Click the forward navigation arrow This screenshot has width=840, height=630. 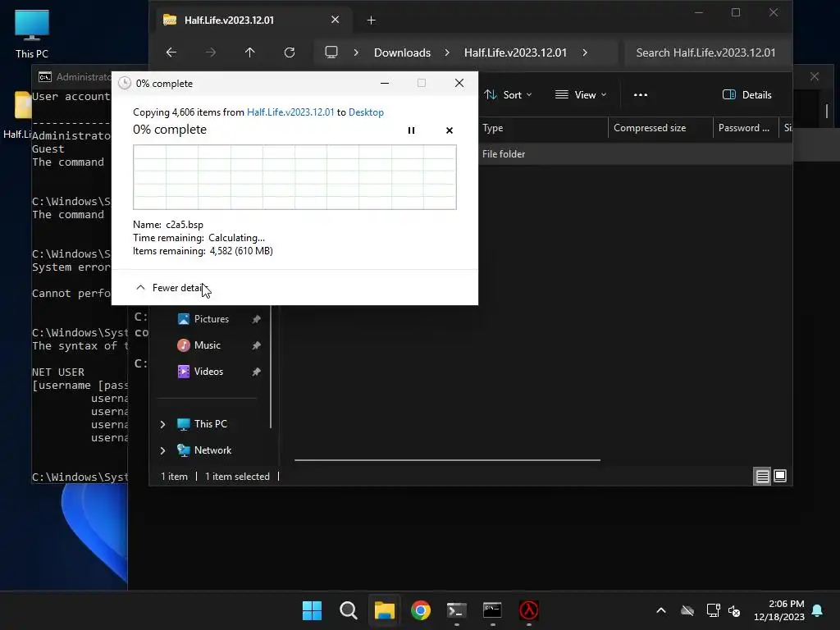(211, 52)
